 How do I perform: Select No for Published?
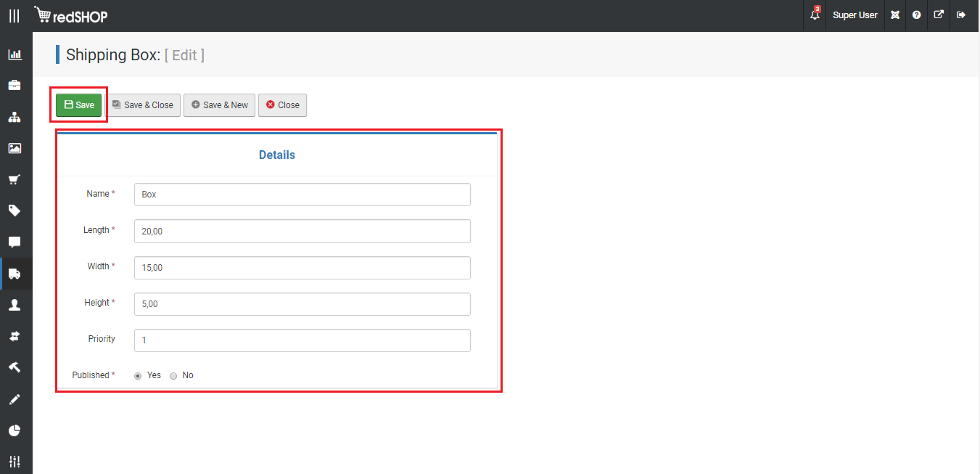coord(173,376)
